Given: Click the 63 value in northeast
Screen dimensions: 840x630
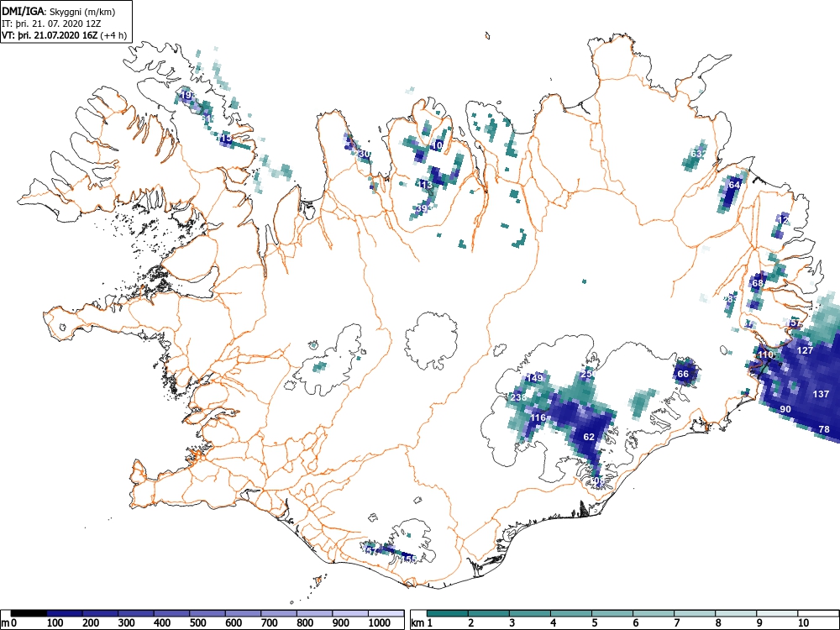Looking at the screenshot, I should [x=696, y=154].
